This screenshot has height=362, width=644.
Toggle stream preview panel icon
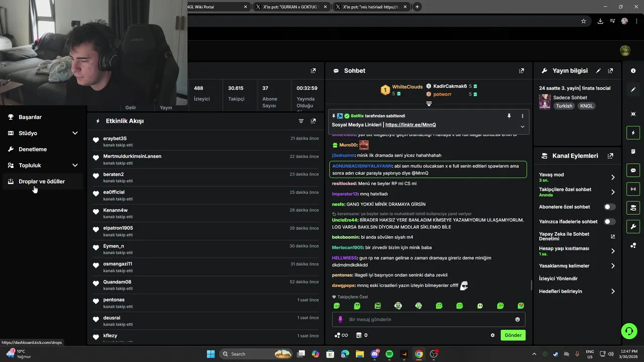[x=633, y=114]
